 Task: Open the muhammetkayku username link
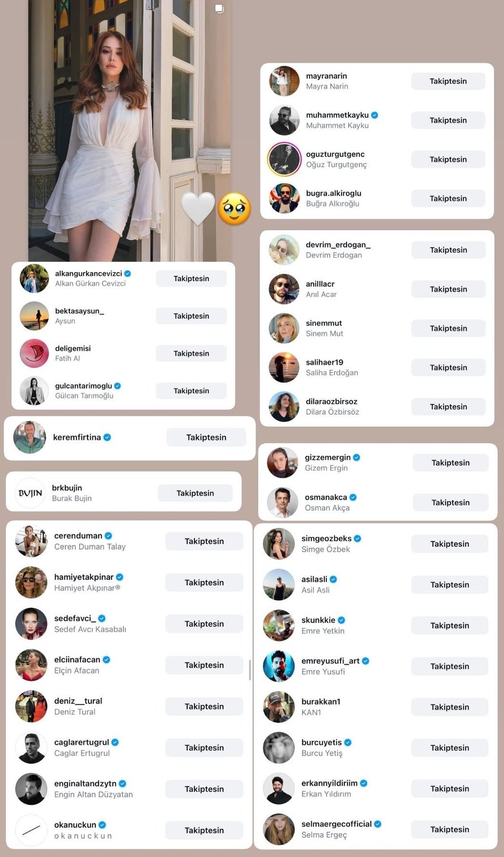(337, 115)
